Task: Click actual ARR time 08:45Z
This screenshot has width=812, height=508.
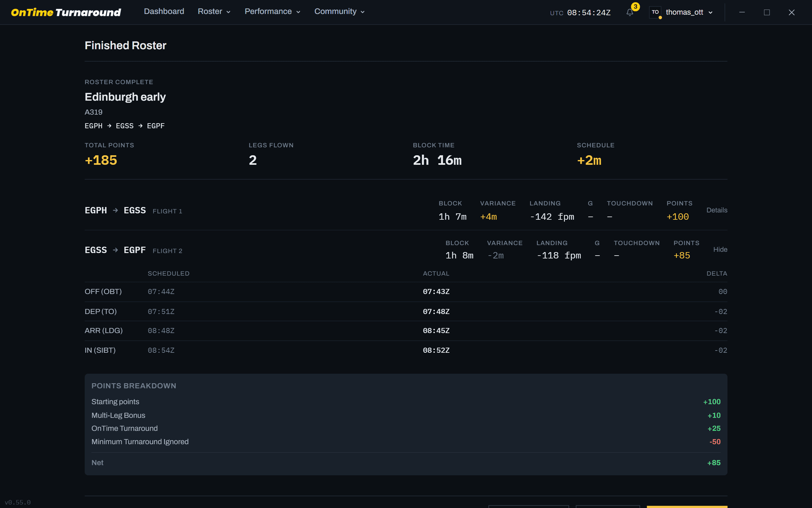Action: tap(436, 331)
